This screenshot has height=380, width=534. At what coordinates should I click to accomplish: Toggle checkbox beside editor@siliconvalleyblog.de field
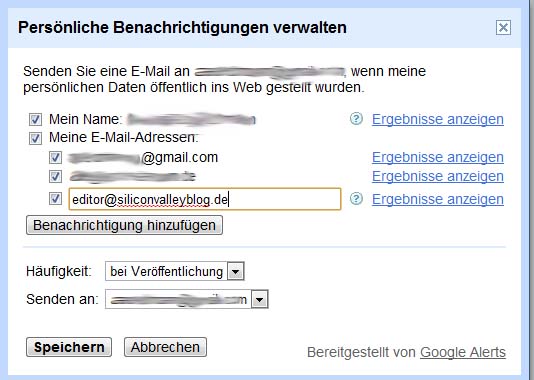[x=56, y=199]
